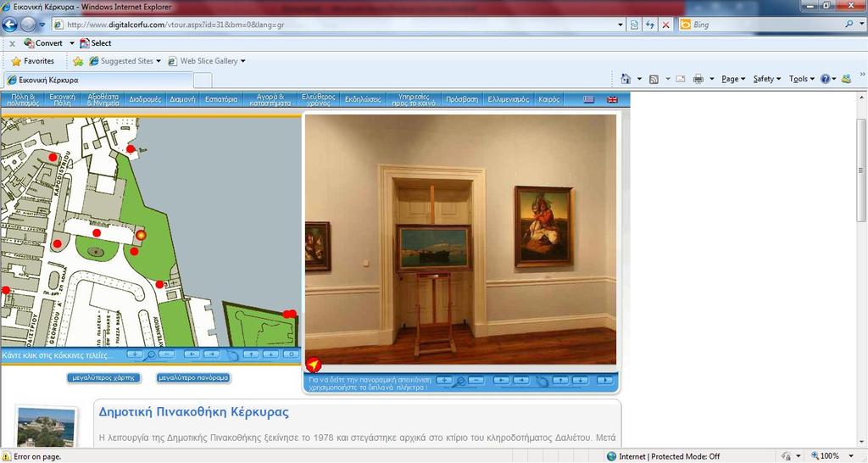868x463 pixels.
Task: Switch site language to Greek flag
Action: coord(589,100)
